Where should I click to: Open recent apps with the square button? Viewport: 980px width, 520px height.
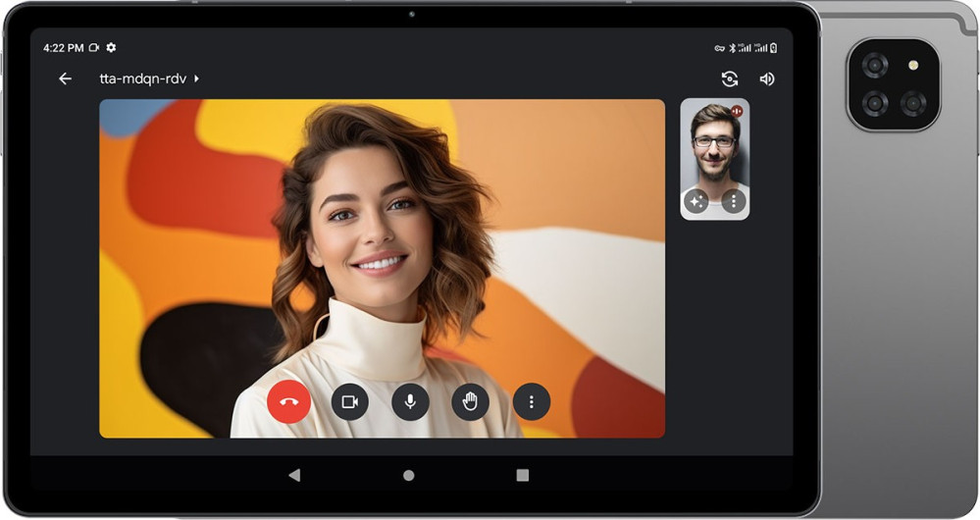coord(523,475)
